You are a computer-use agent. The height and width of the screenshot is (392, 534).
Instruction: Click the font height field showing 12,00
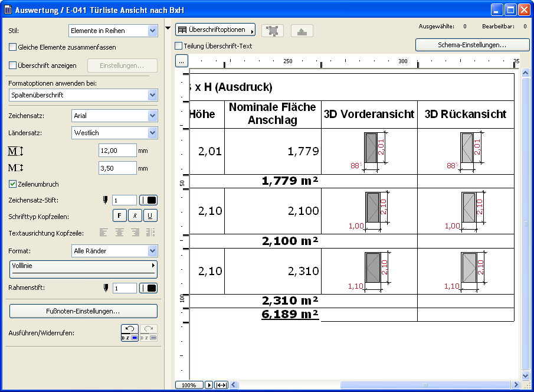point(117,151)
